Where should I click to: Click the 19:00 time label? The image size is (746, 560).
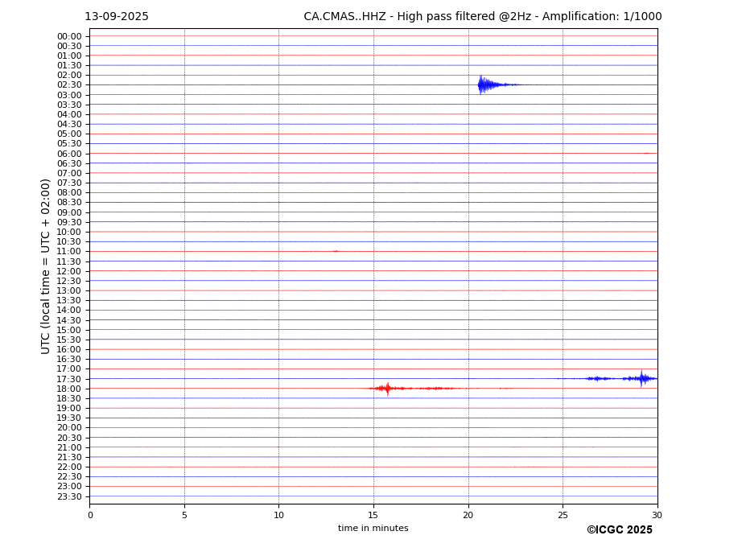pyautogui.click(x=69, y=408)
